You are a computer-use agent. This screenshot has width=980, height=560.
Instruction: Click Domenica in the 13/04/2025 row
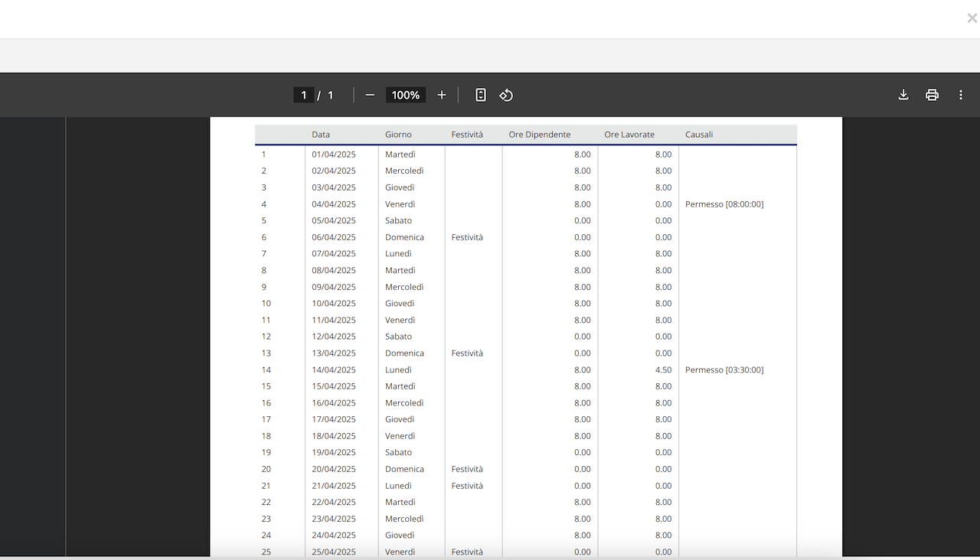404,353
